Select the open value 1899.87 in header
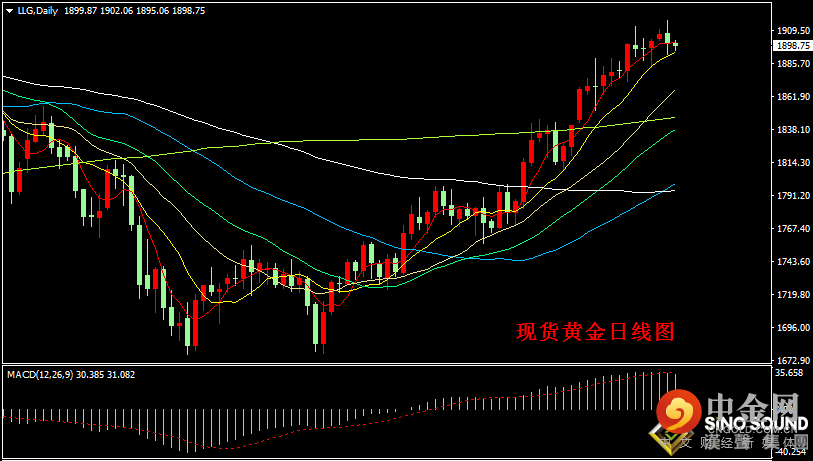Viewport: 813px width, 461px height. [80, 11]
